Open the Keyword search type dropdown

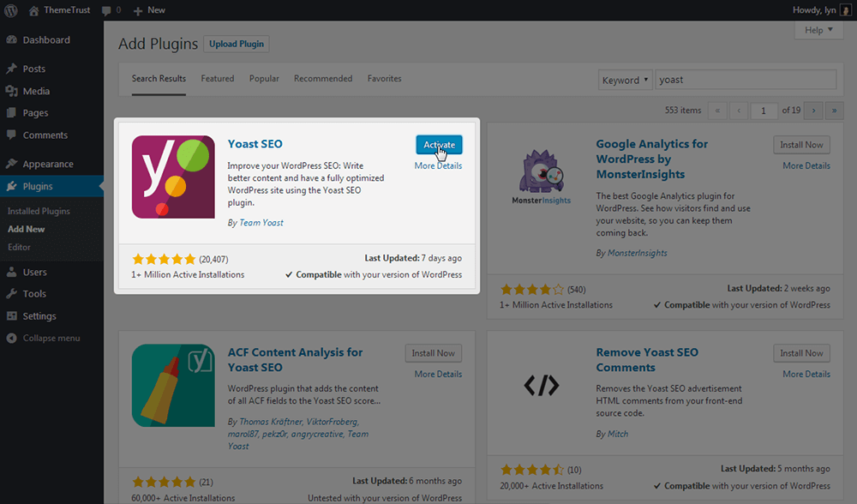click(626, 80)
